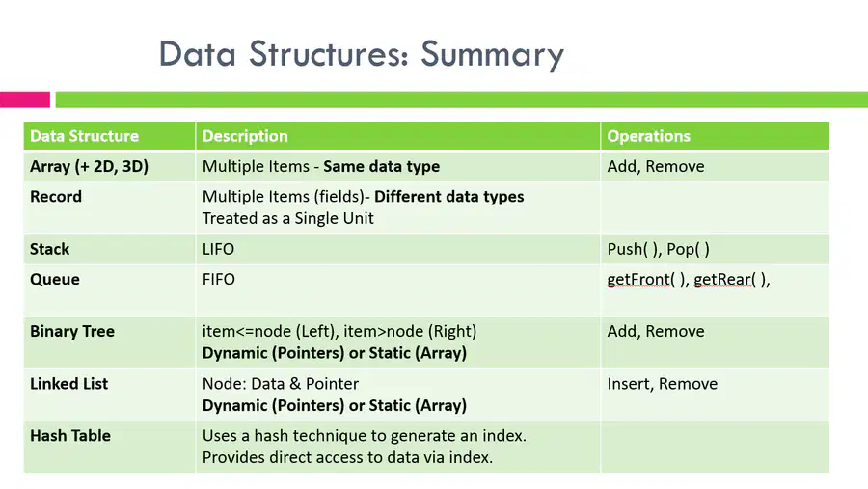
Task: Select the Operations column header
Action: tap(649, 136)
